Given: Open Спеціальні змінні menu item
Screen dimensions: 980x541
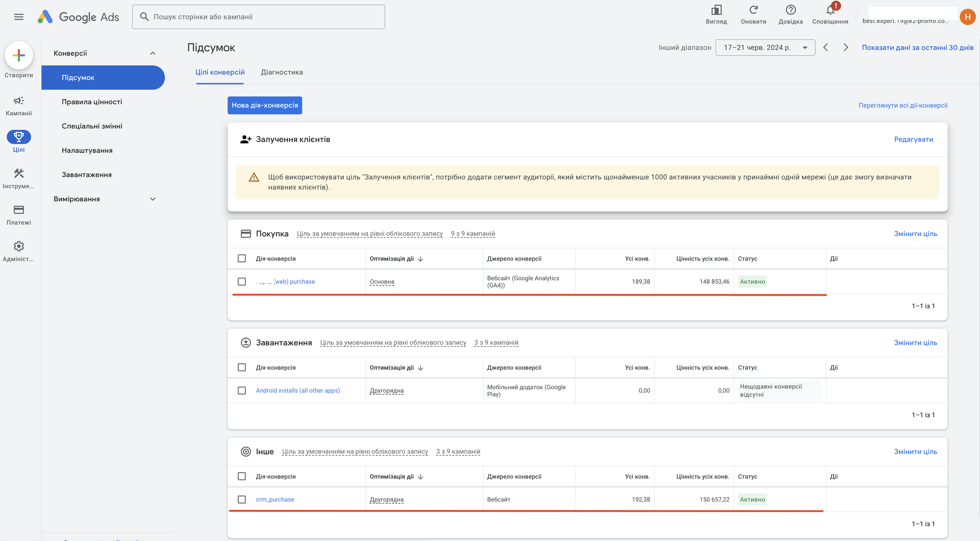Looking at the screenshot, I should 92,126.
